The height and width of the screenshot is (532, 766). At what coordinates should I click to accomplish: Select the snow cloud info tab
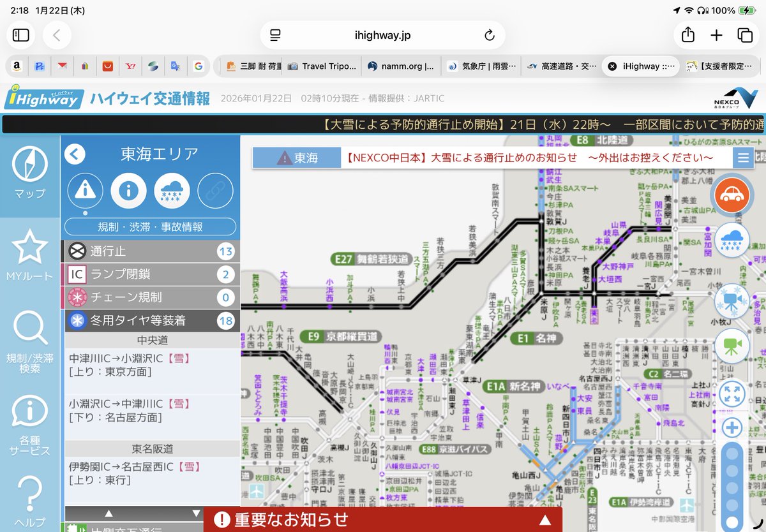pos(172,190)
